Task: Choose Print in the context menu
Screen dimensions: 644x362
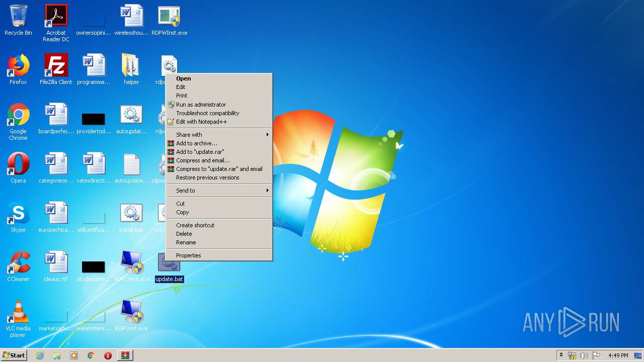Action: click(219, 96)
